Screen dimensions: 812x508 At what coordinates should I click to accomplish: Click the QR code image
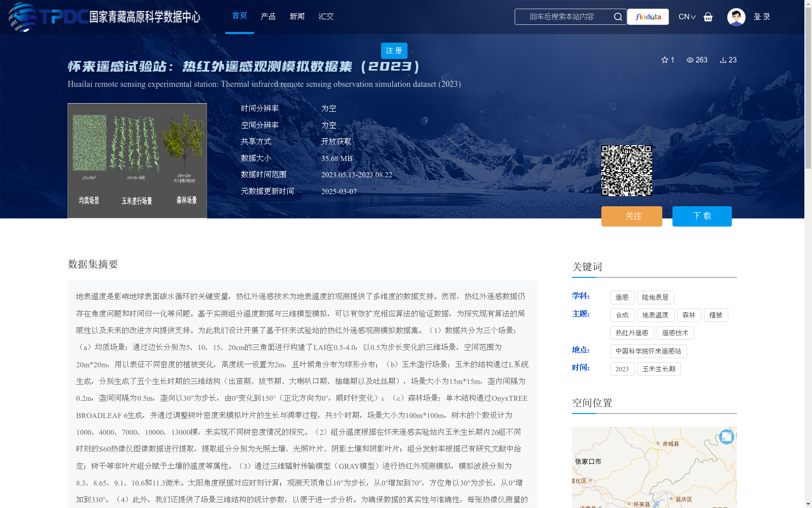[x=627, y=171]
